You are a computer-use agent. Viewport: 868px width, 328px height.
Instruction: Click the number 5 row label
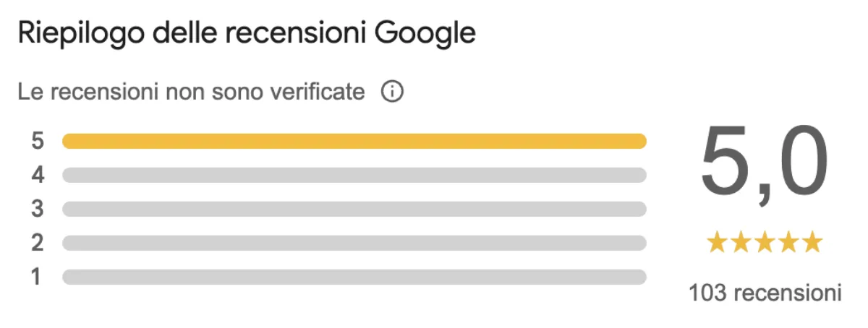pyautogui.click(x=38, y=141)
